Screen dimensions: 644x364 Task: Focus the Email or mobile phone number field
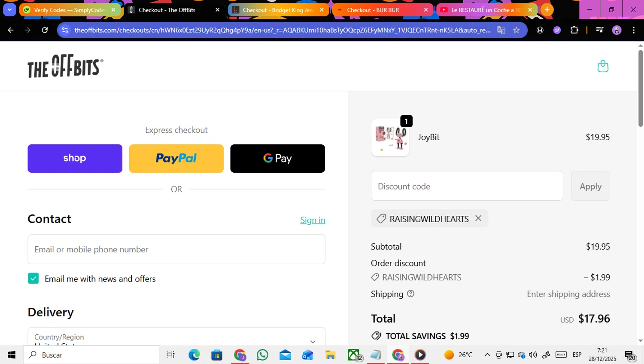point(176,249)
